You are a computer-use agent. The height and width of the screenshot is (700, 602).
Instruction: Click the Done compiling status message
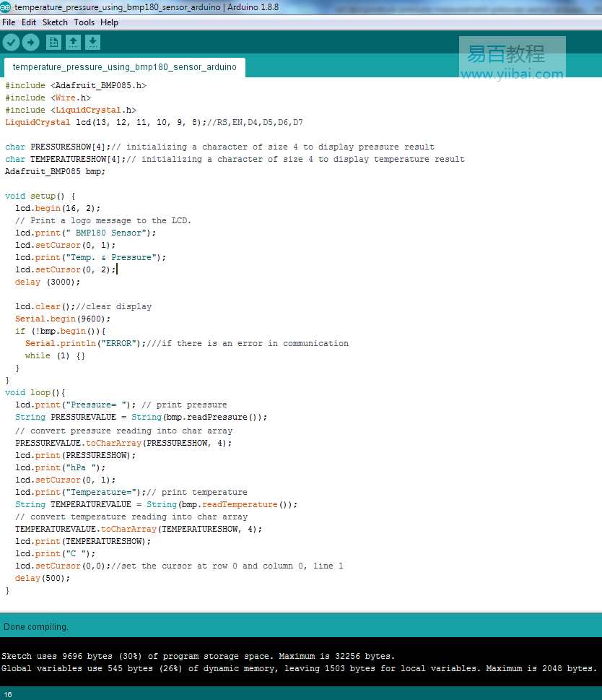point(36,626)
